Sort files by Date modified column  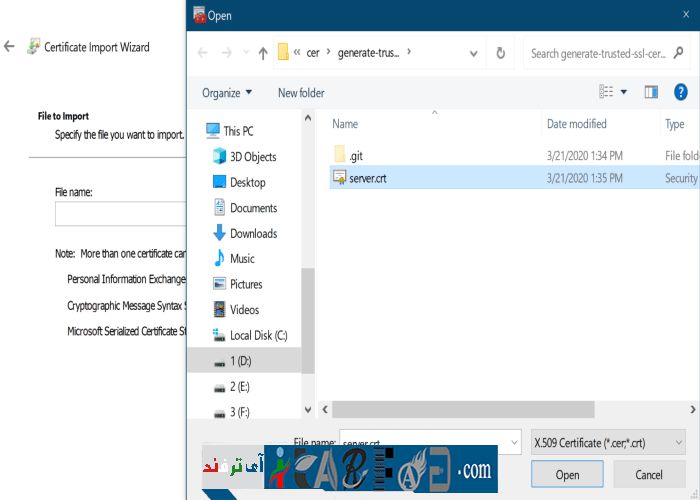[x=576, y=124]
